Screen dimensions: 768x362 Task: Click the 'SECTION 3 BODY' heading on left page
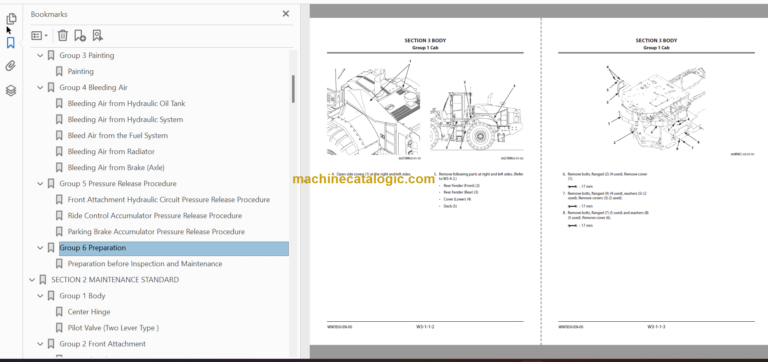pos(425,41)
